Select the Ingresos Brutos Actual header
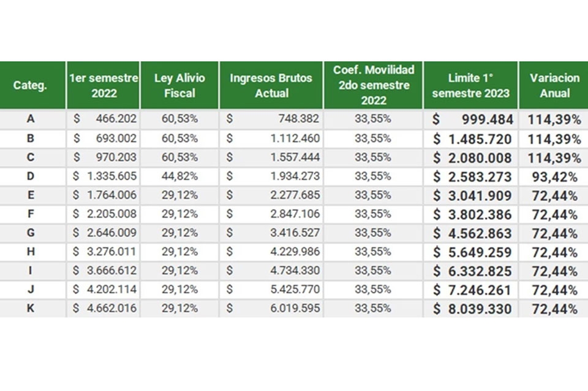 (271, 85)
